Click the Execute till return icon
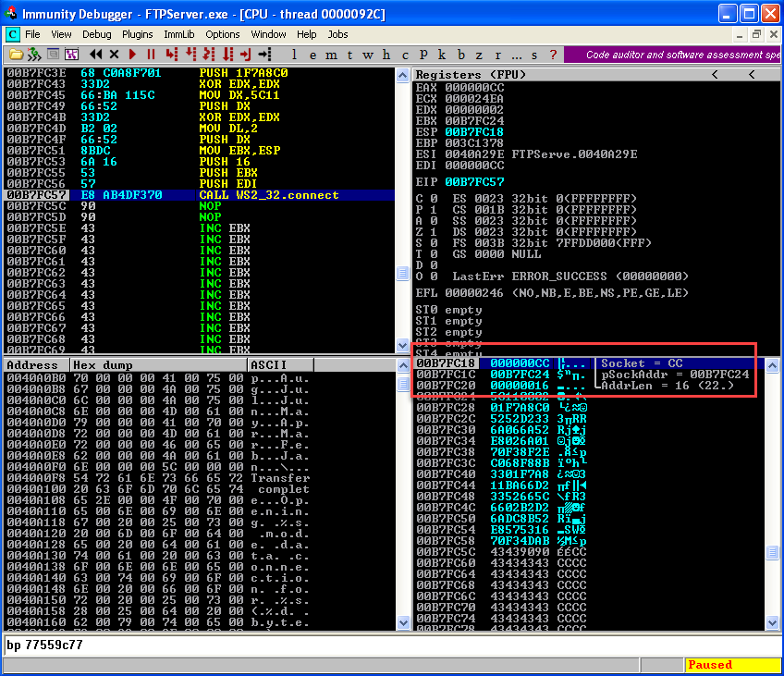 (x=246, y=55)
